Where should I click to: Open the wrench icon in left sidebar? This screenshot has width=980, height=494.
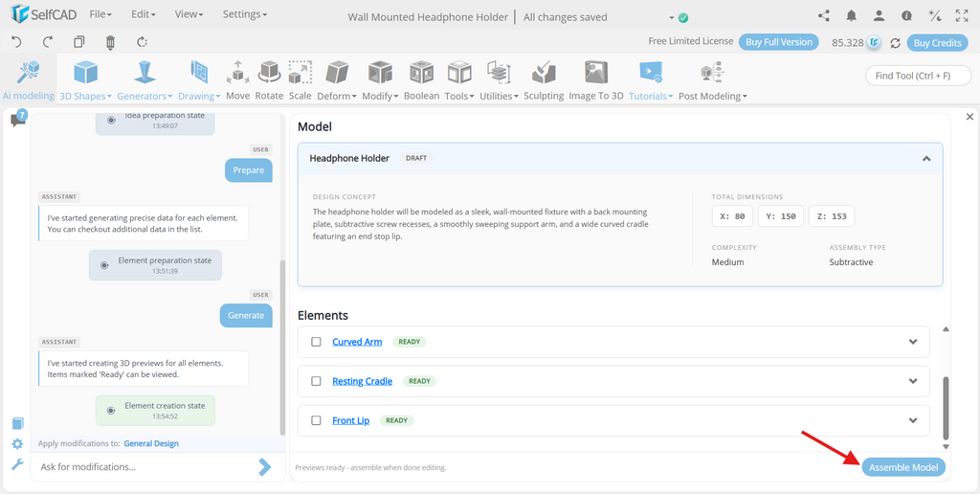(x=17, y=464)
